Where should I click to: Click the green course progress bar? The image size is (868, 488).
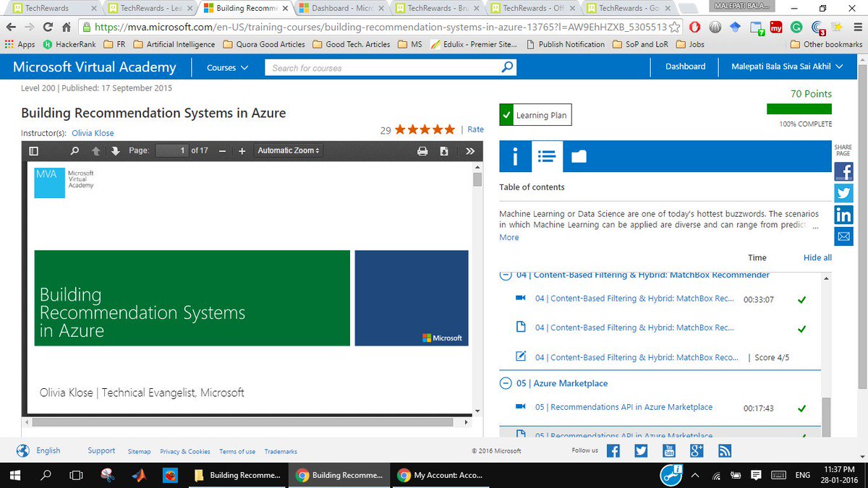click(799, 109)
